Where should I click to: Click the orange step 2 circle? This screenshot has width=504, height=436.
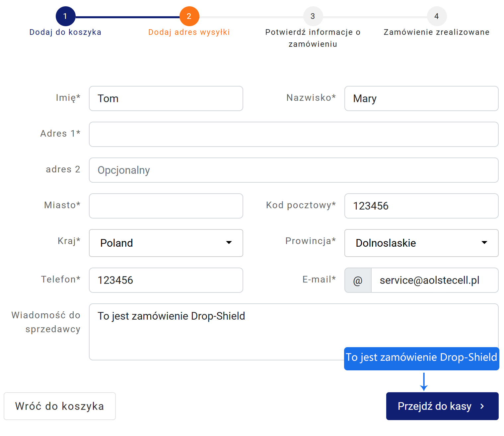click(x=189, y=16)
